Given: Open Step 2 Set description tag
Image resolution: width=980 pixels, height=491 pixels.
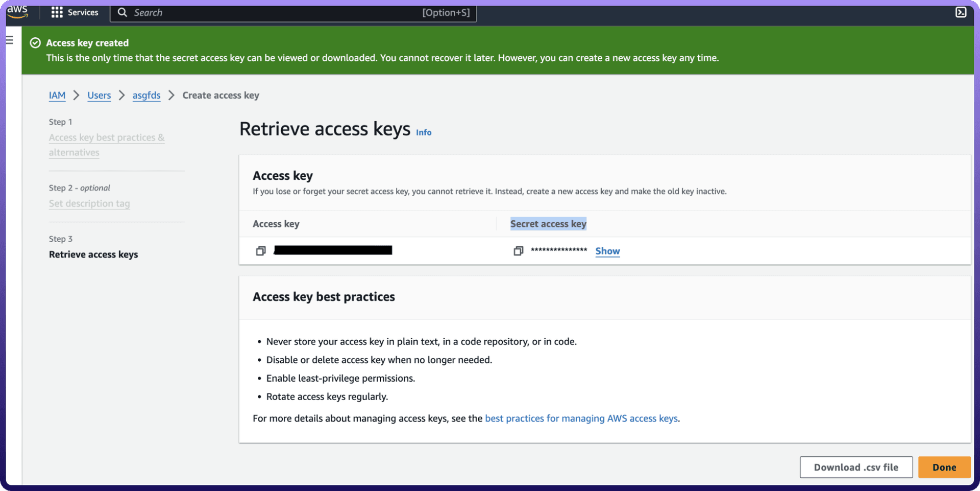Looking at the screenshot, I should [x=89, y=203].
